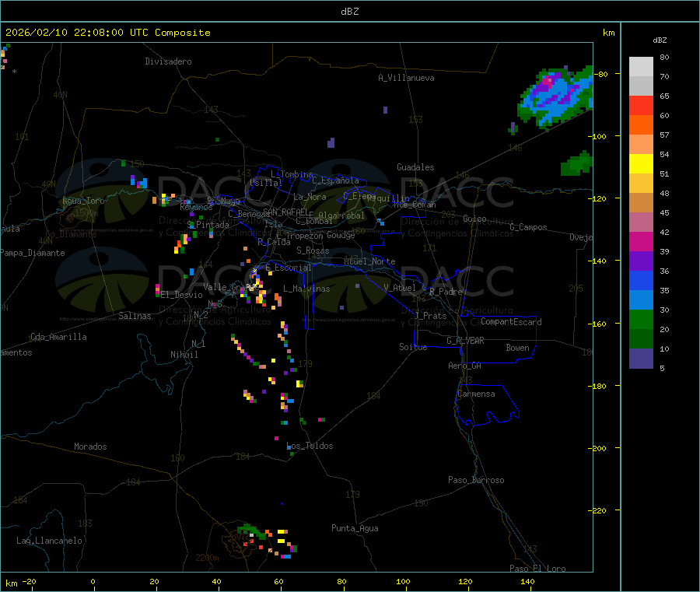Click the echo cluster near Punta_Agua volcano

(x=267, y=541)
